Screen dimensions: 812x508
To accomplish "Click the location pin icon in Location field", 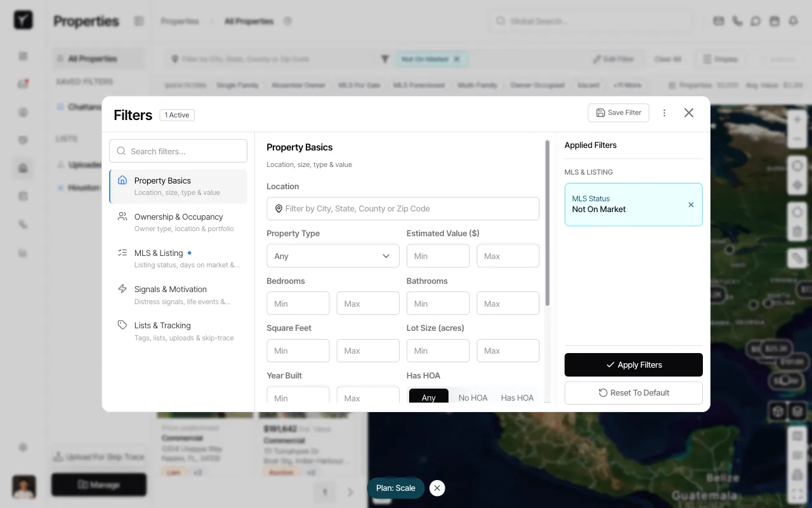I will [x=278, y=208].
